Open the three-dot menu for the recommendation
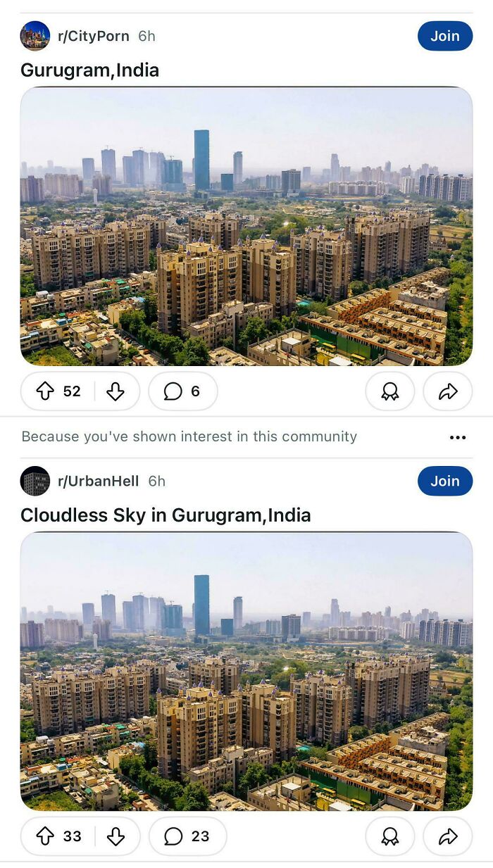Image resolution: width=493 pixels, height=868 pixels. pos(458,437)
